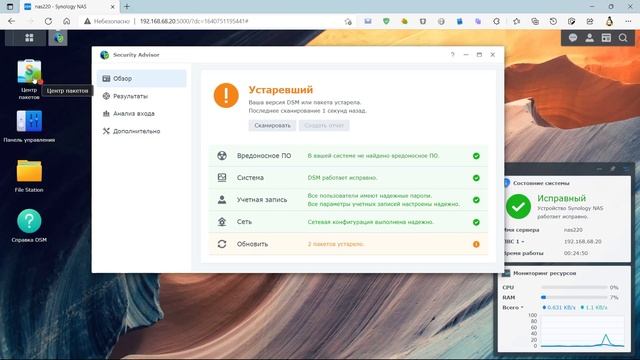Select Дополнительно in sidebar

142,131
